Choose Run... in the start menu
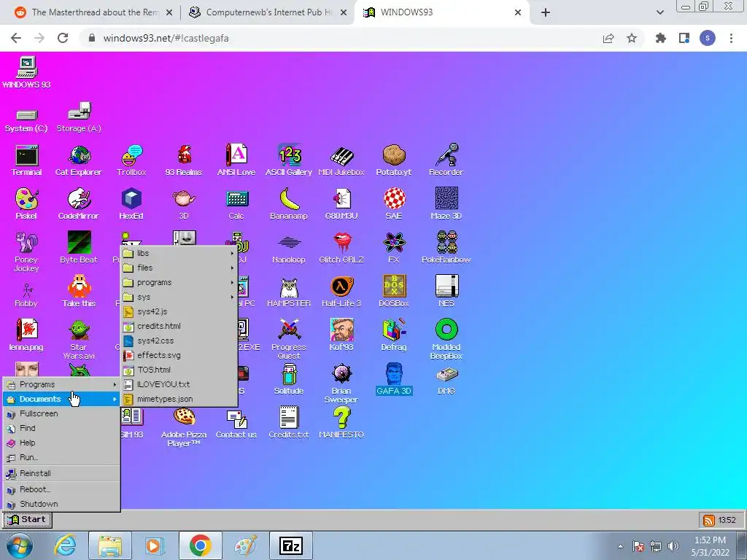This screenshot has width=747, height=560. tap(61, 458)
